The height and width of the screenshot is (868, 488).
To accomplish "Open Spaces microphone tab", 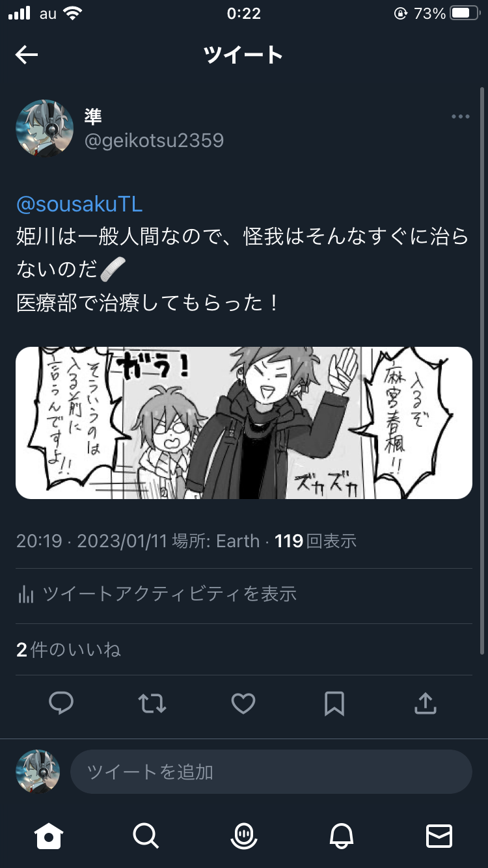I will click(244, 835).
